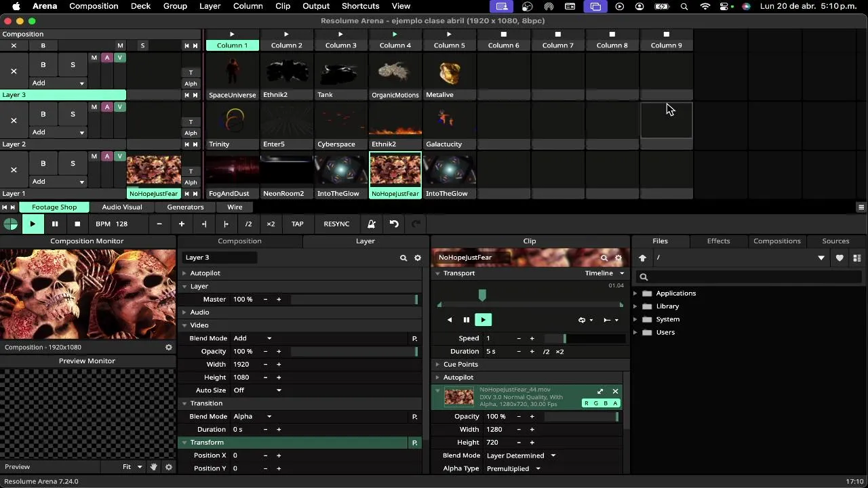Select the hand pan tool in Preview

pos(154,467)
